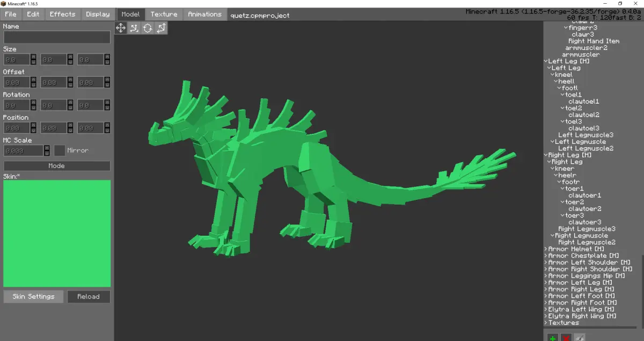Select Armor Right Foot [H] row
This screenshot has height=341, width=644.
pos(583,303)
